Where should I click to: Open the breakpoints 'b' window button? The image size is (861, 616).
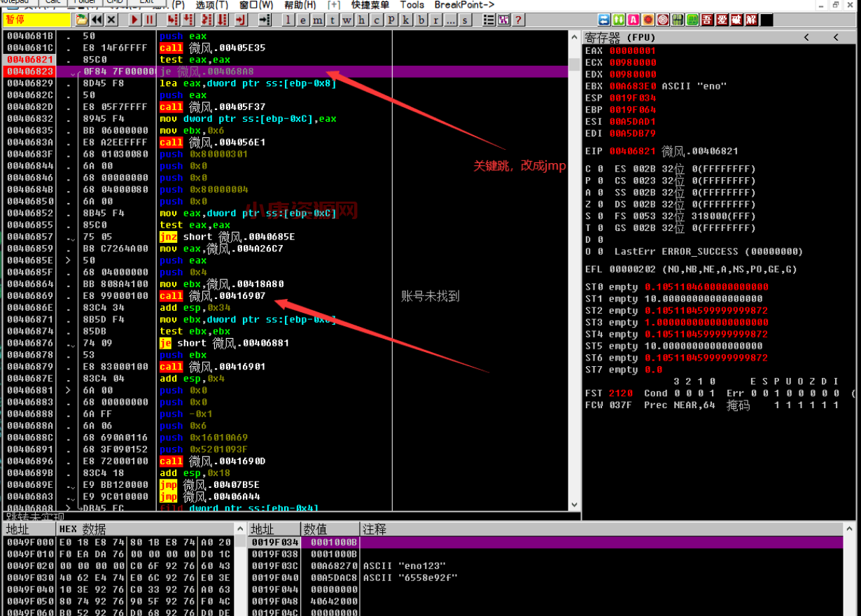[421, 20]
